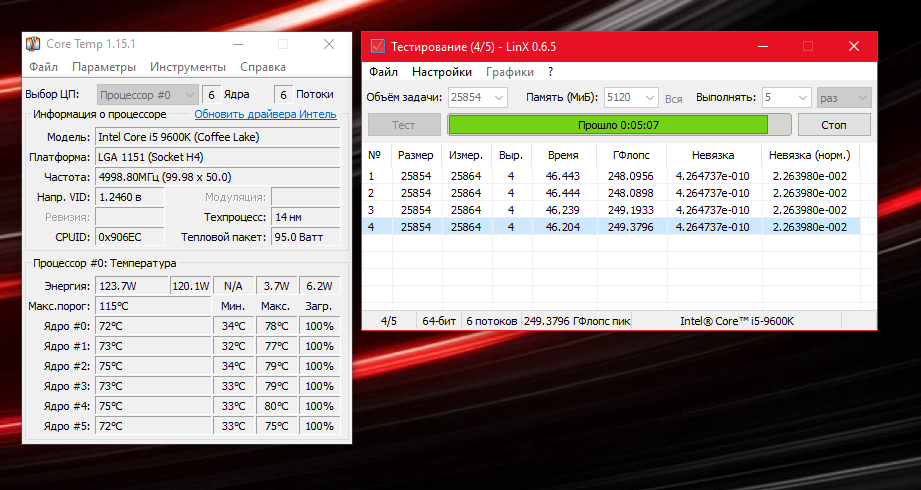The image size is (921, 490).
Task: Click the Ядро #0 temperature 72°C
Action: pos(153,326)
